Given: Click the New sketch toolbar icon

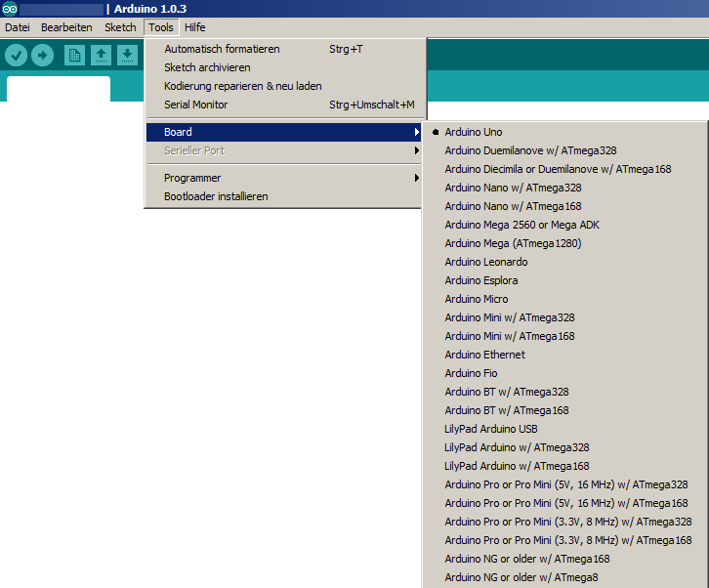Looking at the screenshot, I should pyautogui.click(x=74, y=56).
